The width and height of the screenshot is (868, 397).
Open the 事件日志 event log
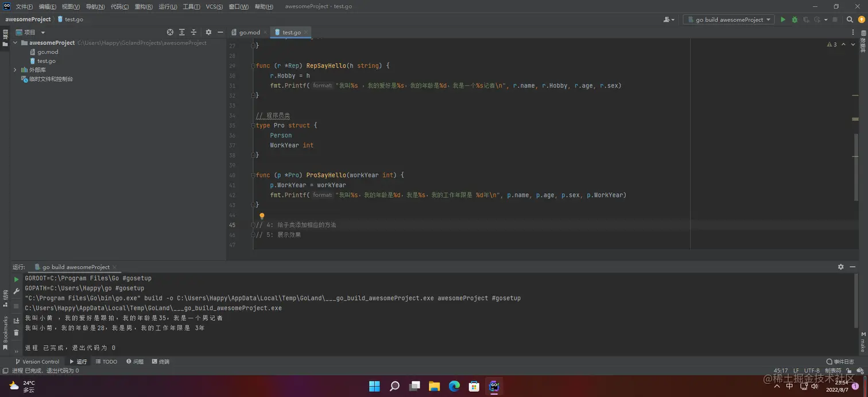840,361
